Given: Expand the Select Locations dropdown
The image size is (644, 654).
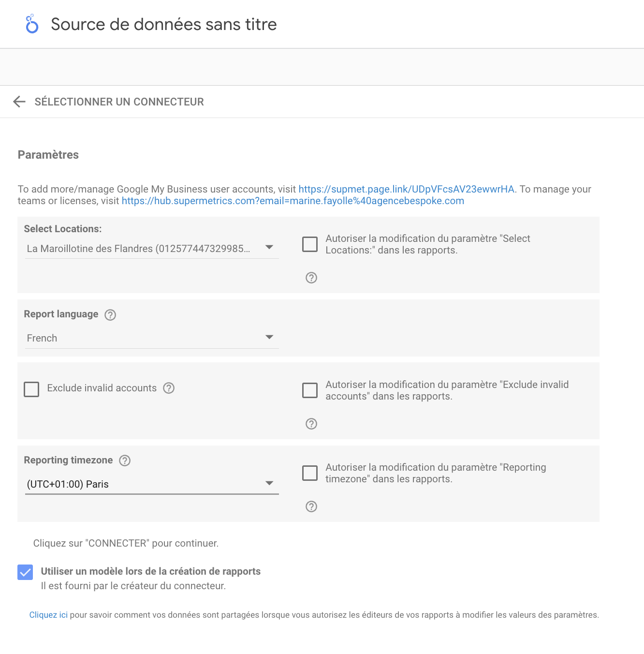Looking at the screenshot, I should pyautogui.click(x=152, y=249).
